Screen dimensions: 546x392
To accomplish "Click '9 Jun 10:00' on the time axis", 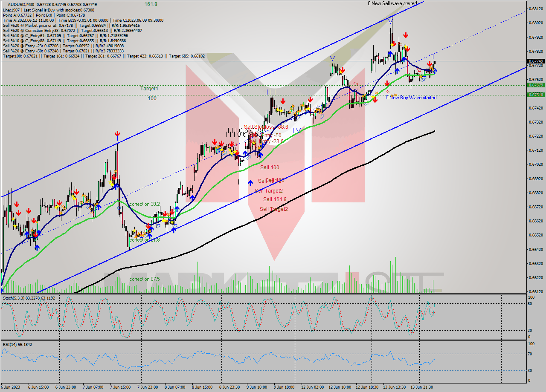I will [x=256, y=387].
